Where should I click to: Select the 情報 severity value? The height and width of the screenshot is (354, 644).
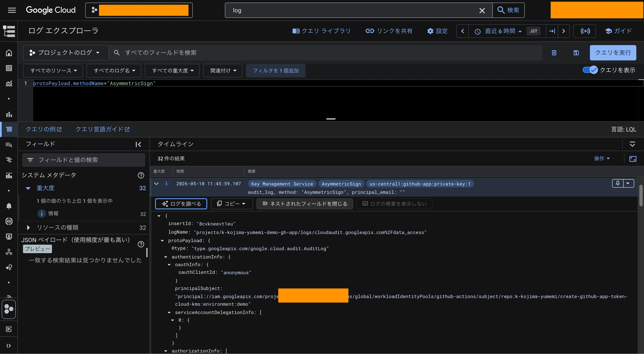tap(53, 214)
